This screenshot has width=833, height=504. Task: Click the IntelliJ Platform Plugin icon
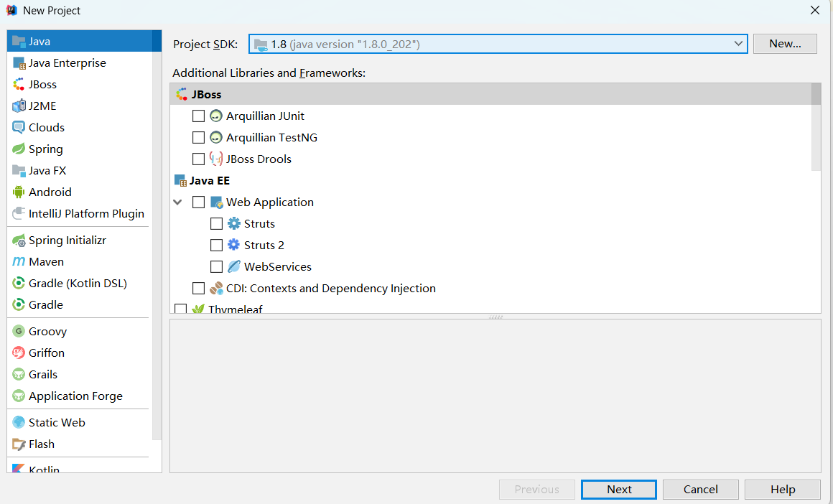pos(19,213)
